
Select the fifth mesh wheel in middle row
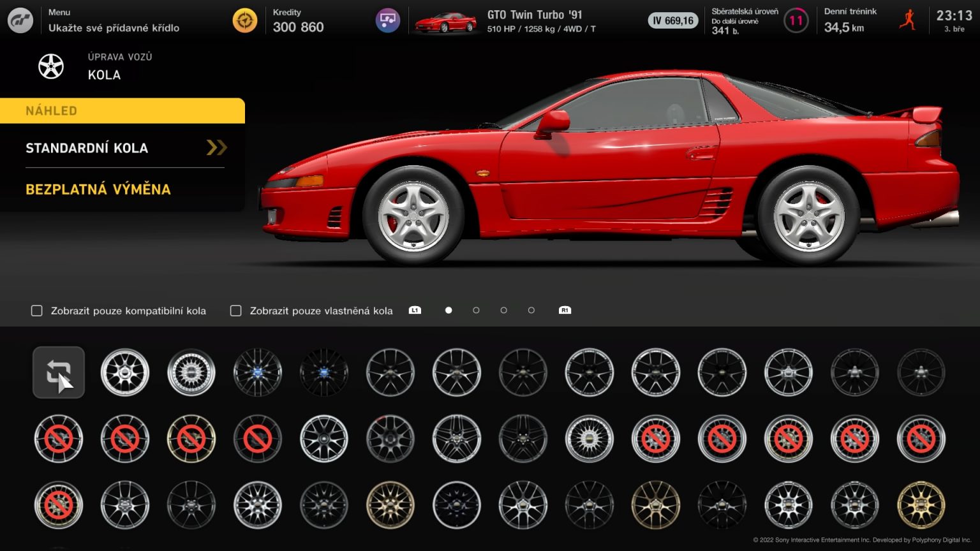point(324,439)
